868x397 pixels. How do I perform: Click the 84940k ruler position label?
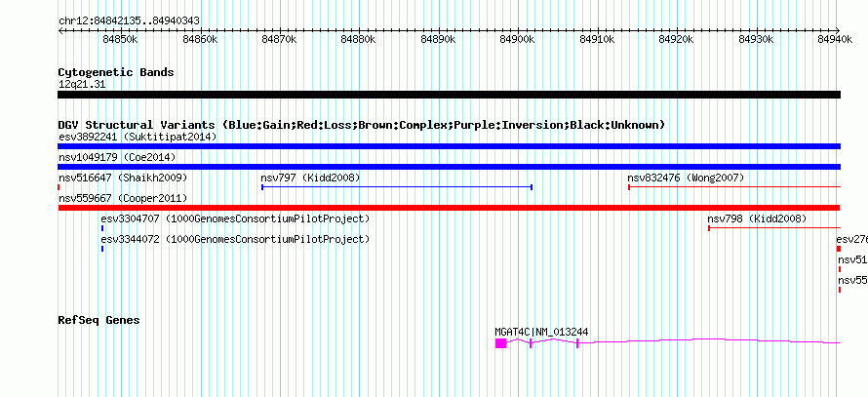click(x=836, y=39)
